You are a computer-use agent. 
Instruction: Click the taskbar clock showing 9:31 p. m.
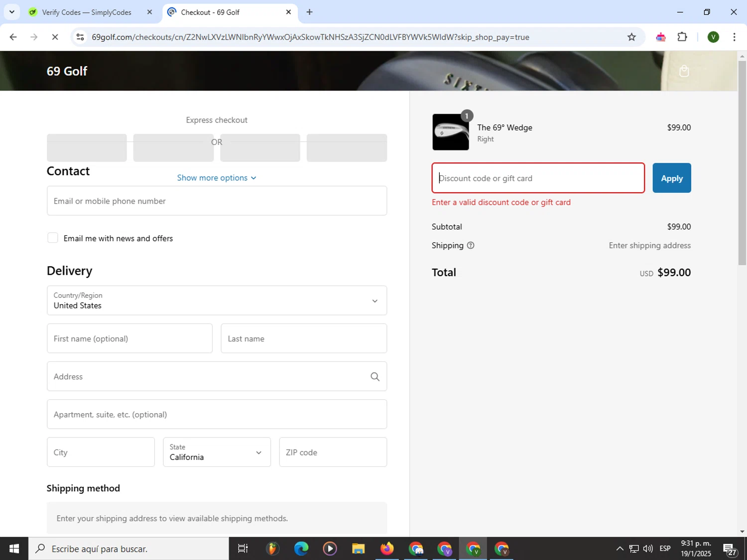(x=696, y=549)
